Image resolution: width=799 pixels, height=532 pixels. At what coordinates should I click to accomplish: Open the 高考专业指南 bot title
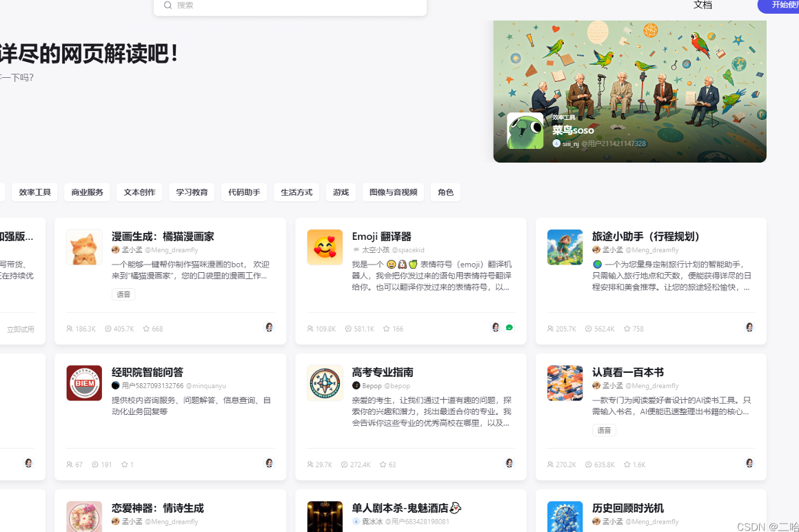383,373
